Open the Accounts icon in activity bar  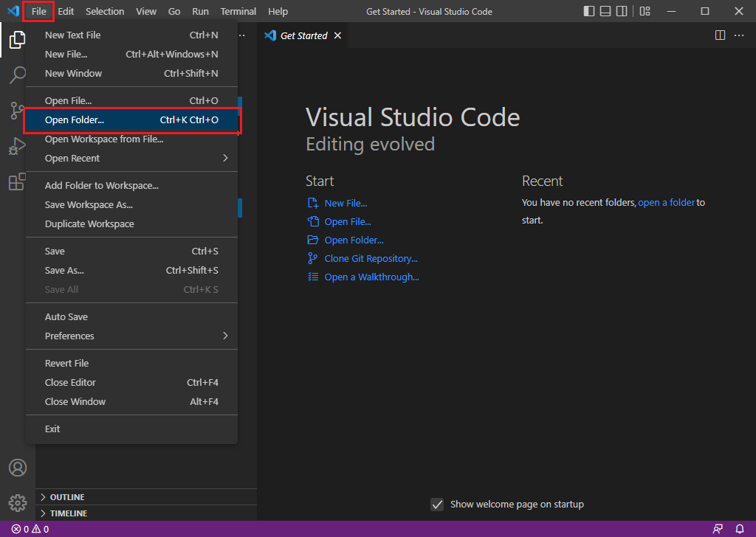pyautogui.click(x=18, y=468)
